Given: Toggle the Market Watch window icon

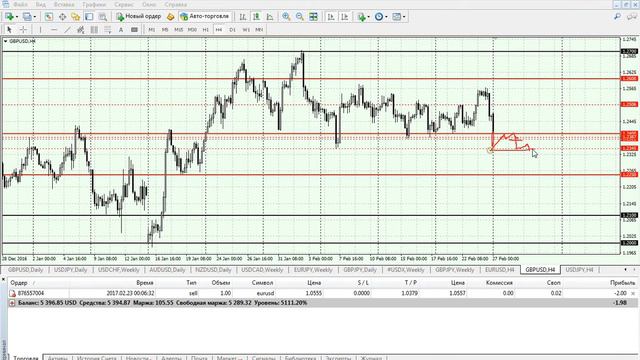Looking at the screenshot, I should [x=49, y=17].
